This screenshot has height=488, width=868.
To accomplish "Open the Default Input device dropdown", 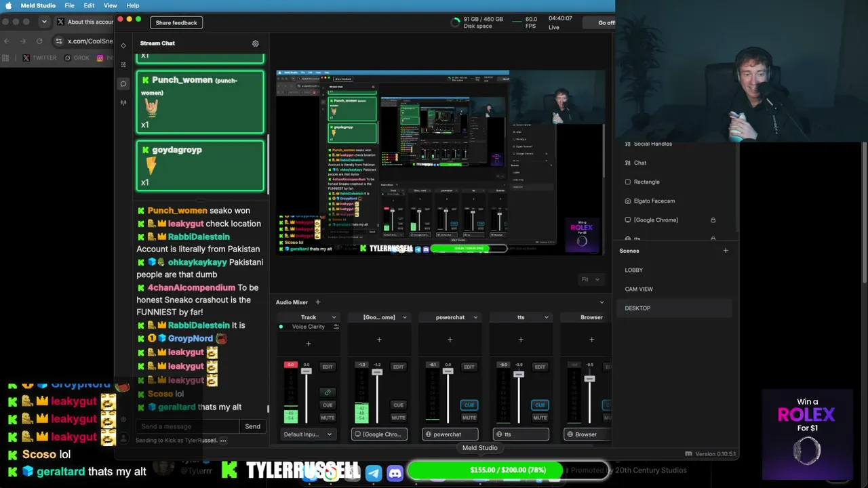I will (x=308, y=434).
